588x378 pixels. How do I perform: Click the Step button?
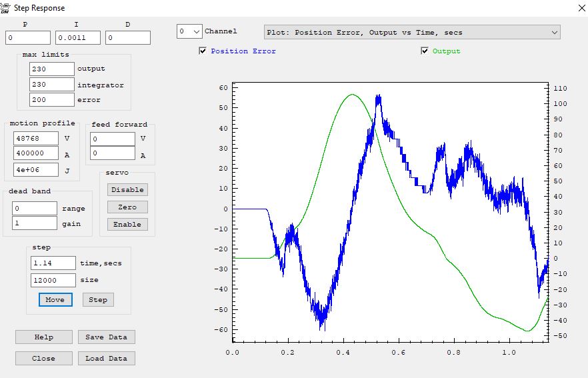(x=98, y=300)
